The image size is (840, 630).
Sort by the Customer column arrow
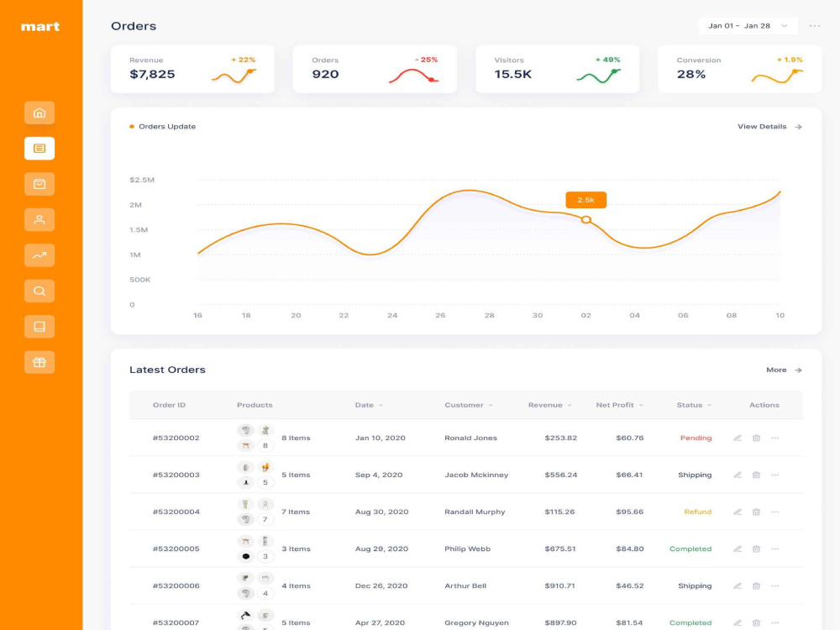[x=491, y=406]
